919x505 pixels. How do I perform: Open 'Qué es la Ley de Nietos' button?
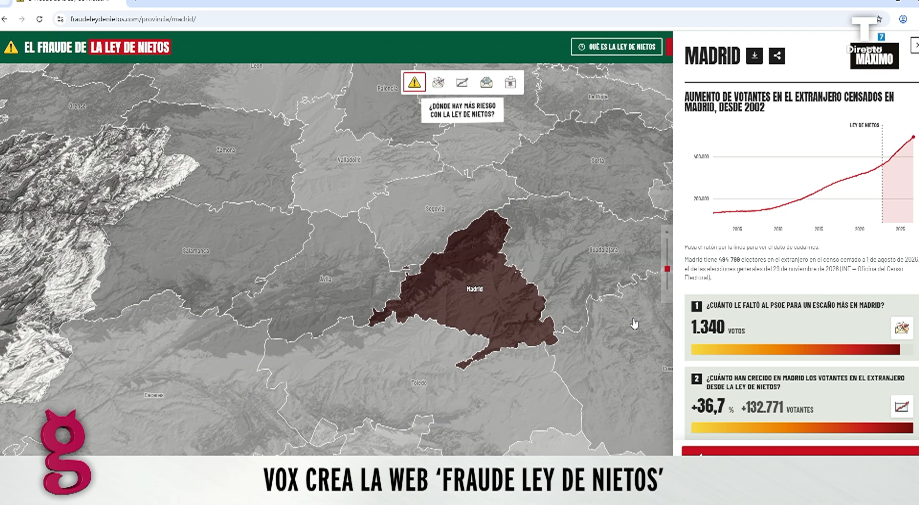pos(617,47)
